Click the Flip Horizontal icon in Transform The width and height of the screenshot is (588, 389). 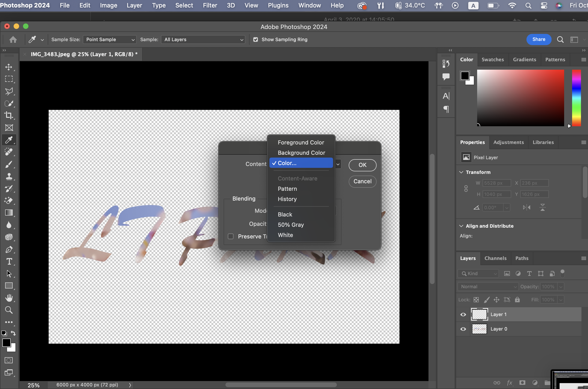pyautogui.click(x=526, y=207)
